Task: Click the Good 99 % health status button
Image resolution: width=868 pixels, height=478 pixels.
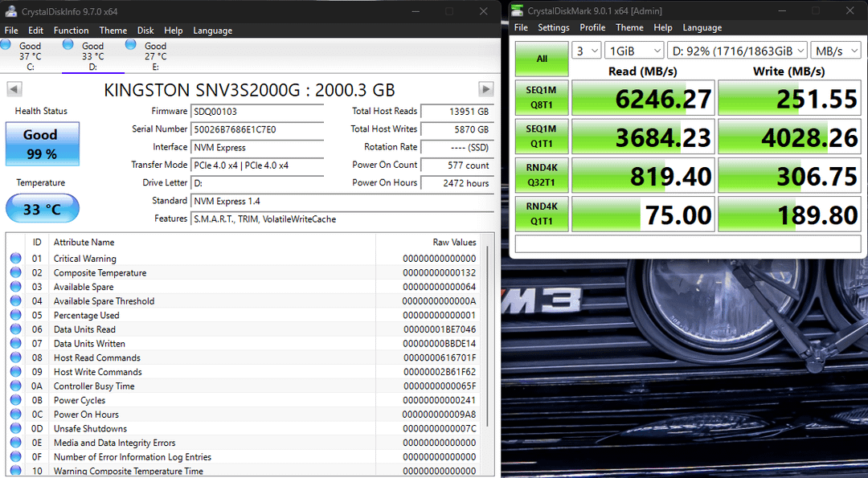Action: click(x=42, y=144)
